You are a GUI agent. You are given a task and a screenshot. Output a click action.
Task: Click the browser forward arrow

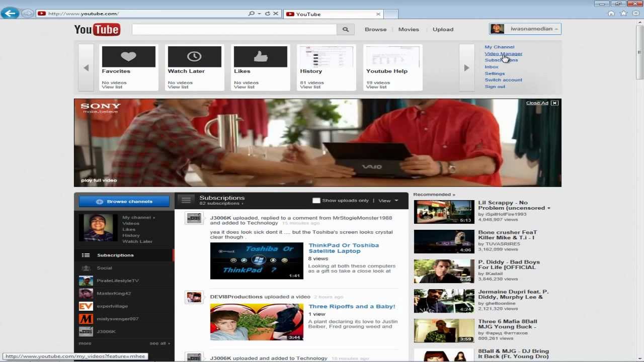coord(28,14)
